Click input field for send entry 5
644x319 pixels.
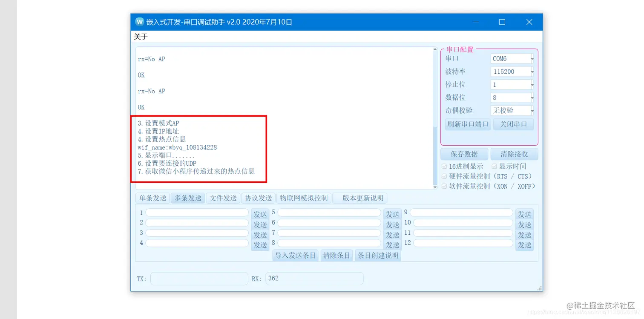coord(329,213)
